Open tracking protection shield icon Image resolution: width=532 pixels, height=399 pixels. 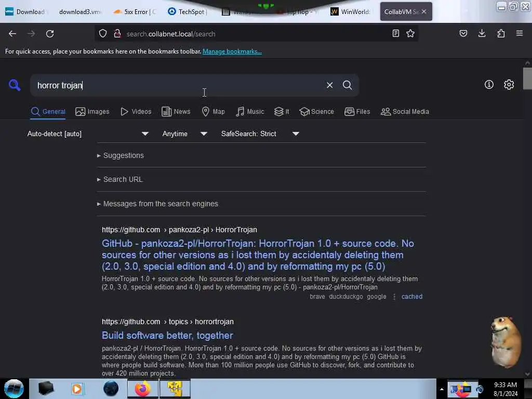103,34
